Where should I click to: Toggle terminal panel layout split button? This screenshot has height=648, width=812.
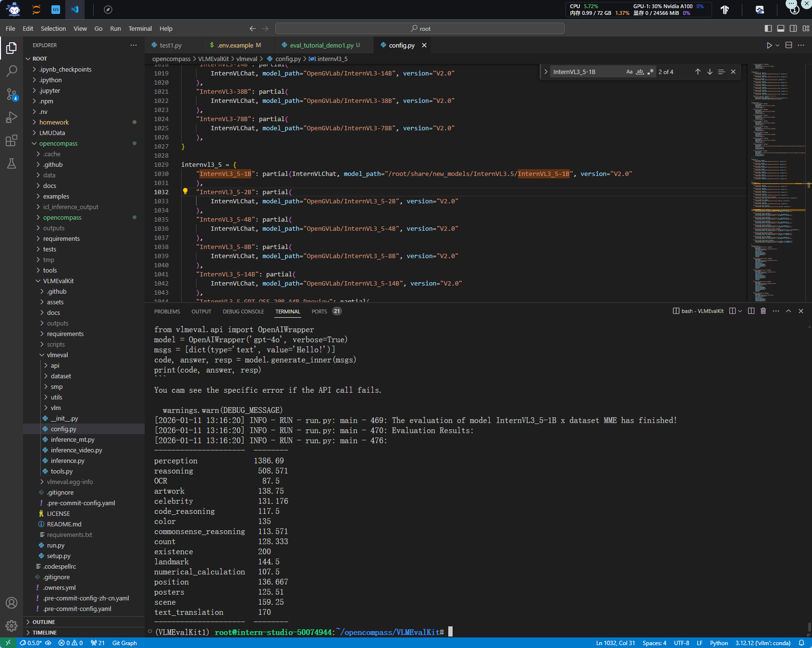tap(732, 311)
